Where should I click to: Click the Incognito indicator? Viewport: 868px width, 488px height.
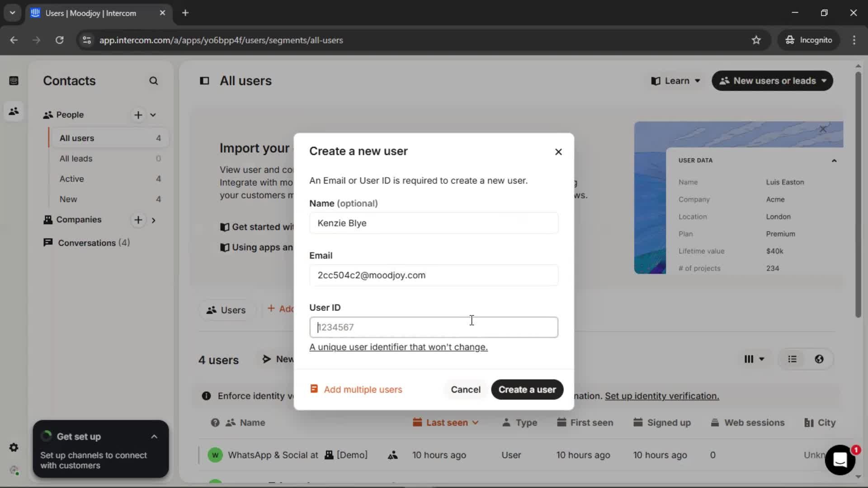[x=809, y=40]
